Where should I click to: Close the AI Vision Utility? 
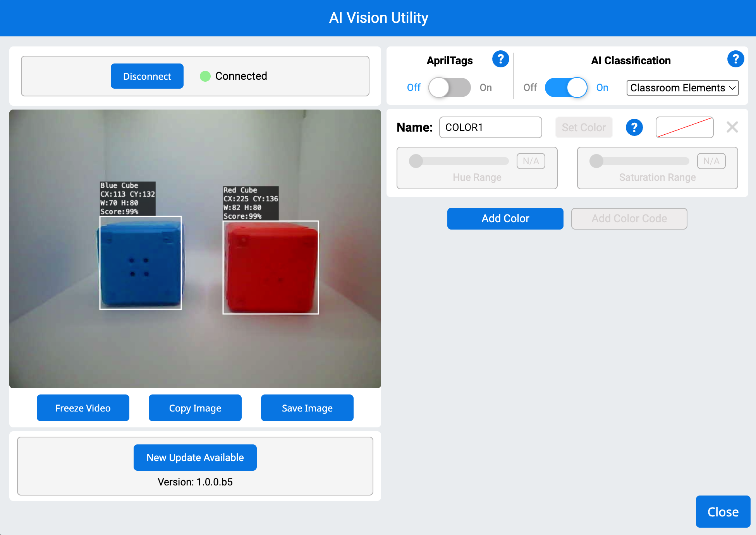click(722, 511)
